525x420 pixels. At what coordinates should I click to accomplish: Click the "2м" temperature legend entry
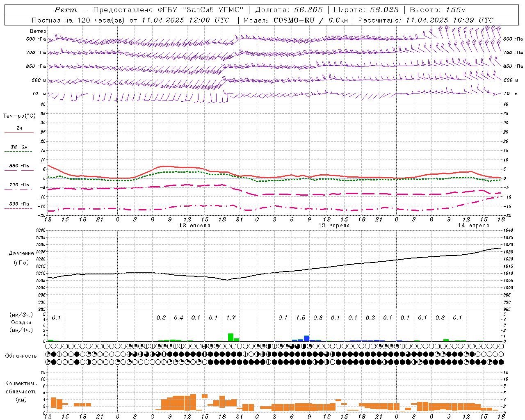click(19, 128)
